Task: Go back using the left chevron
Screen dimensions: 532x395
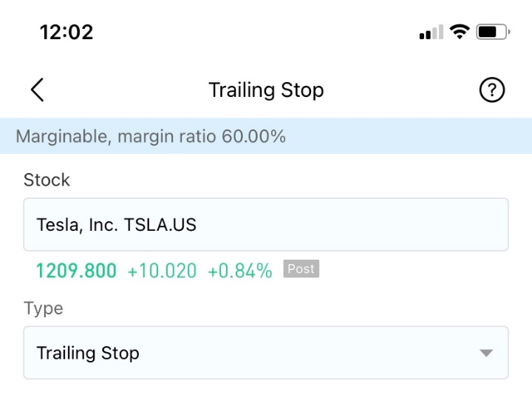Action: pos(38,90)
